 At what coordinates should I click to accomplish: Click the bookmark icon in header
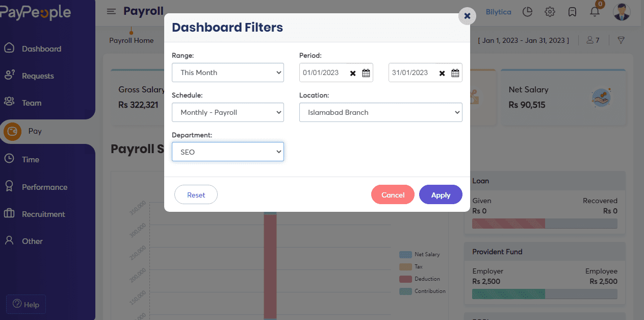[x=572, y=12]
